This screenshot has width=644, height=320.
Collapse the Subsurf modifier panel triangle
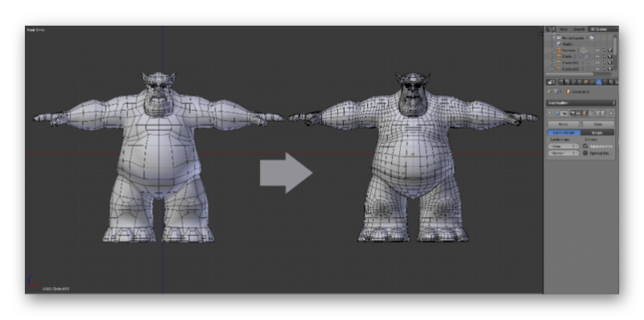point(549,113)
